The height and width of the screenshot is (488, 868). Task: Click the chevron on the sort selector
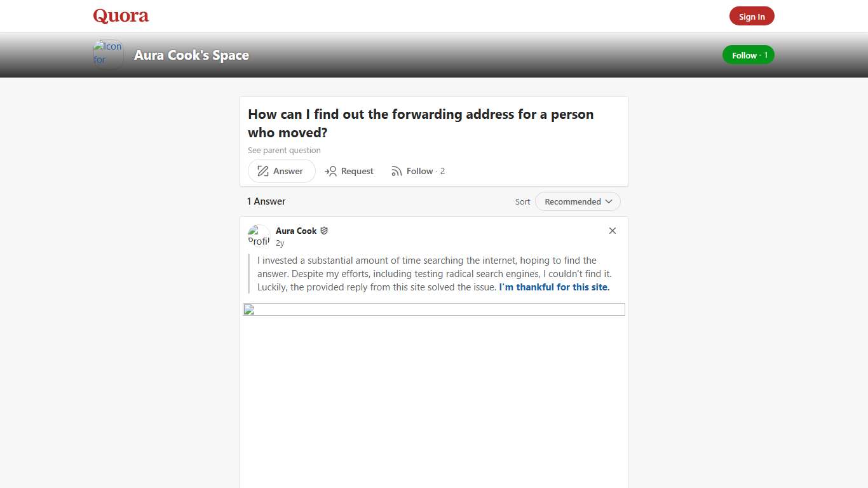pyautogui.click(x=609, y=201)
